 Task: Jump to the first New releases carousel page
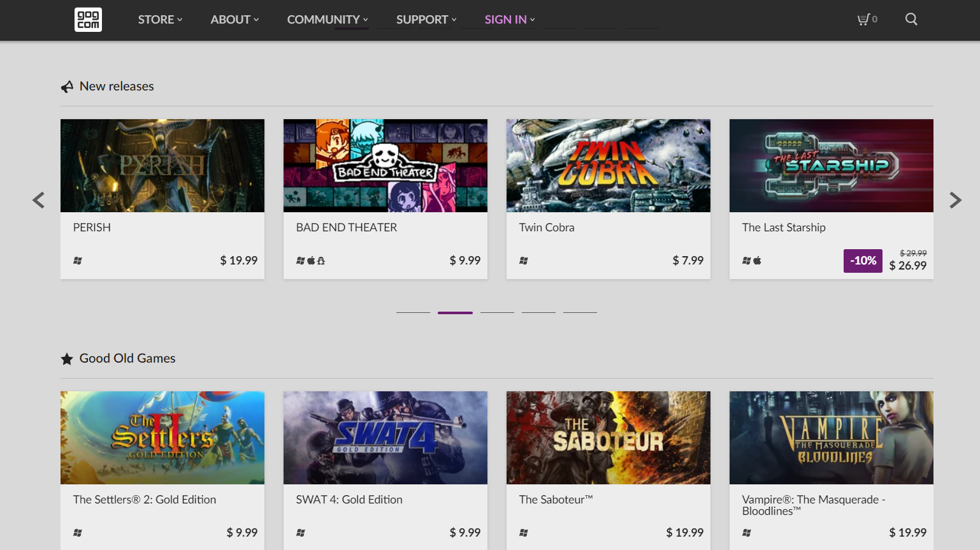pos(413,312)
